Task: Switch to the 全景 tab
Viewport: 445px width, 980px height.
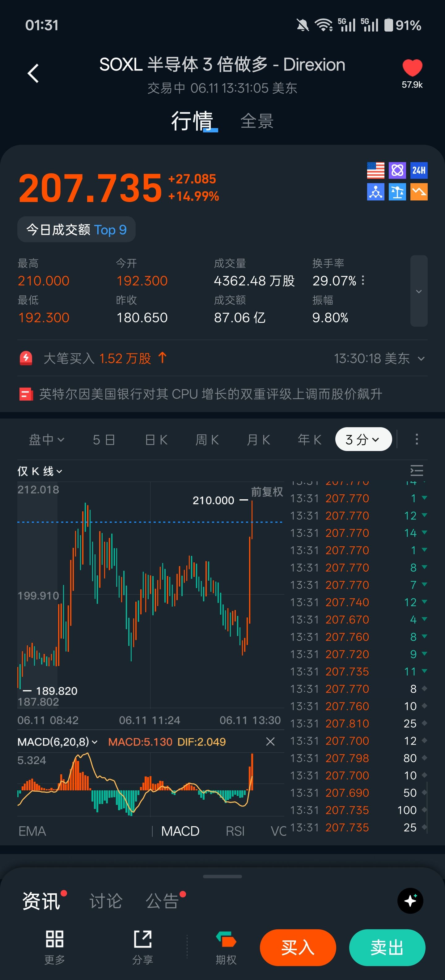Action: [257, 121]
